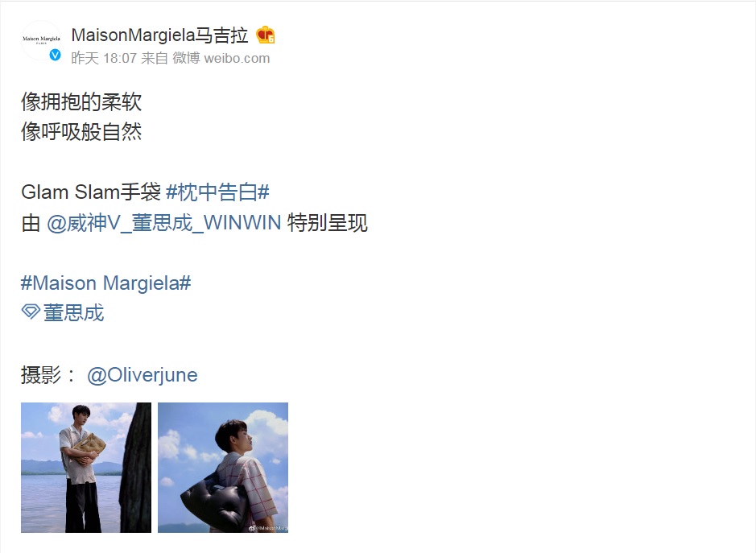This screenshot has width=756, height=553.
Task: Select the post text 像呼吸般自然
Action: pyautogui.click(x=81, y=132)
